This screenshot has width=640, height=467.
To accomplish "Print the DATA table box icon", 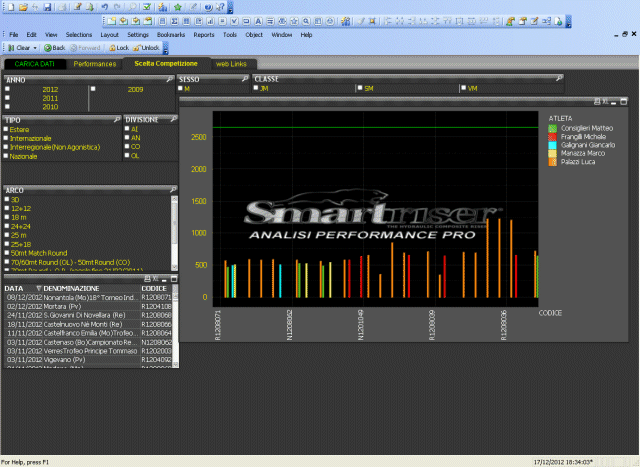I will click(147, 279).
